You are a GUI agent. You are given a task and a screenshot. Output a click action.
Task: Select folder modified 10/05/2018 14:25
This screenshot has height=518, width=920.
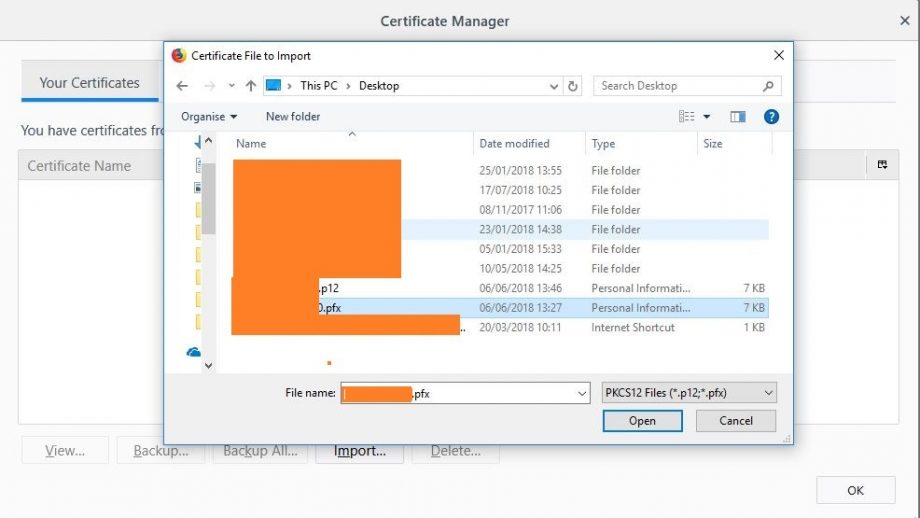pos(500,268)
